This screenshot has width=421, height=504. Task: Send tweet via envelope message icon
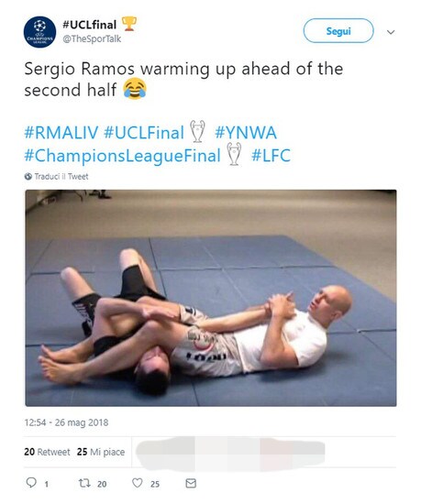click(191, 483)
